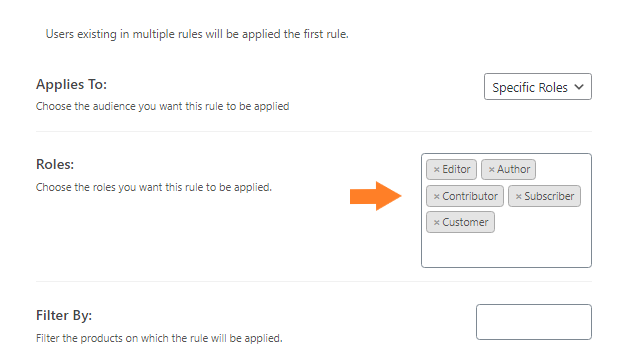Select the Editor tag label
The width and height of the screenshot is (633, 362).
[456, 169]
